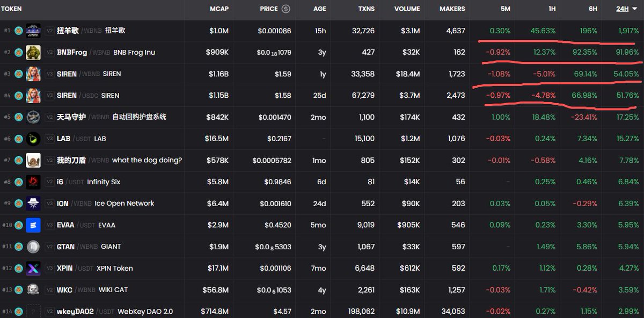
Task: Click the WKC WIKI CAT logo
Action: 33,290
